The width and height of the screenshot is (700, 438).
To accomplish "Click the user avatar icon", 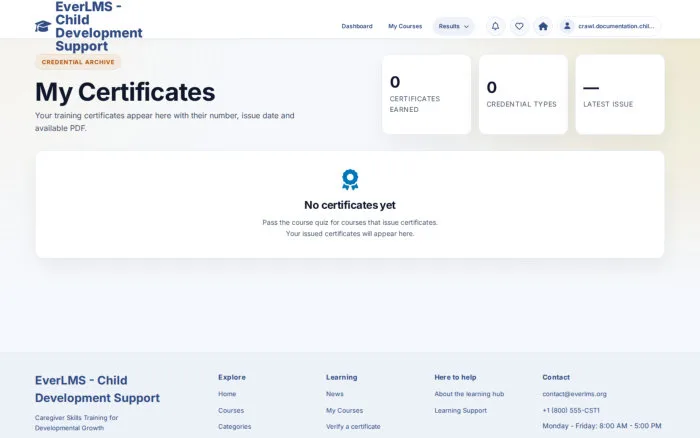I will click(x=567, y=26).
